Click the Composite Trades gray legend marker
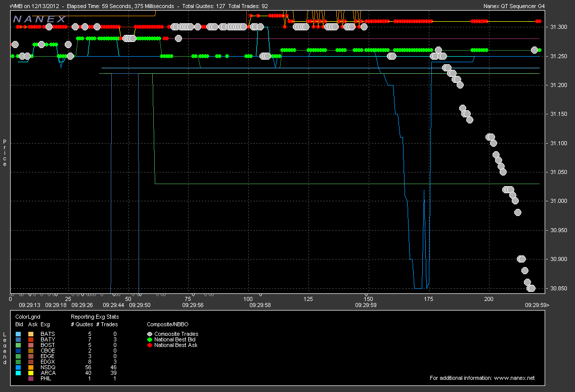 (x=150, y=334)
